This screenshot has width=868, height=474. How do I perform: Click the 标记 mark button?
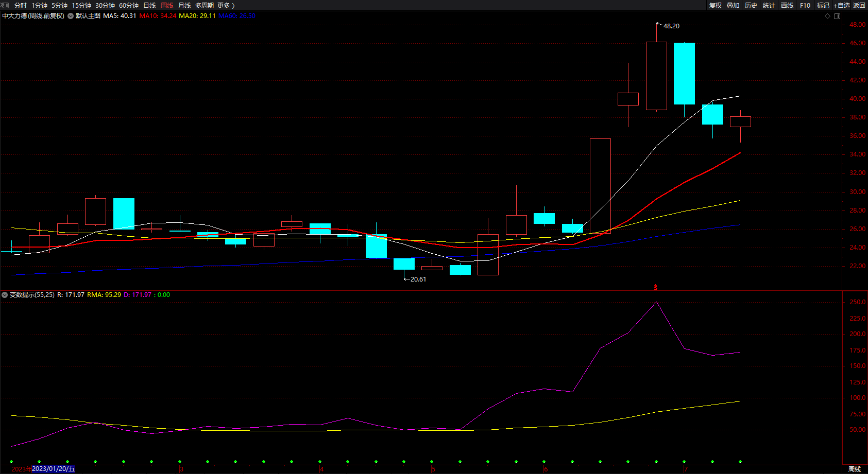tap(823, 5)
